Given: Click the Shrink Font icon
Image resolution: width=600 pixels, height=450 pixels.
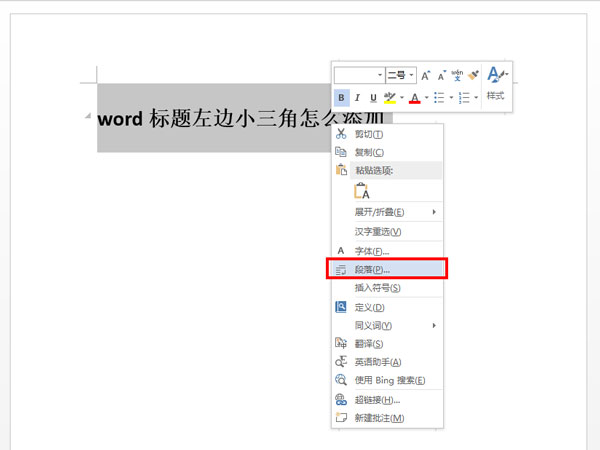Looking at the screenshot, I should pos(441,75).
